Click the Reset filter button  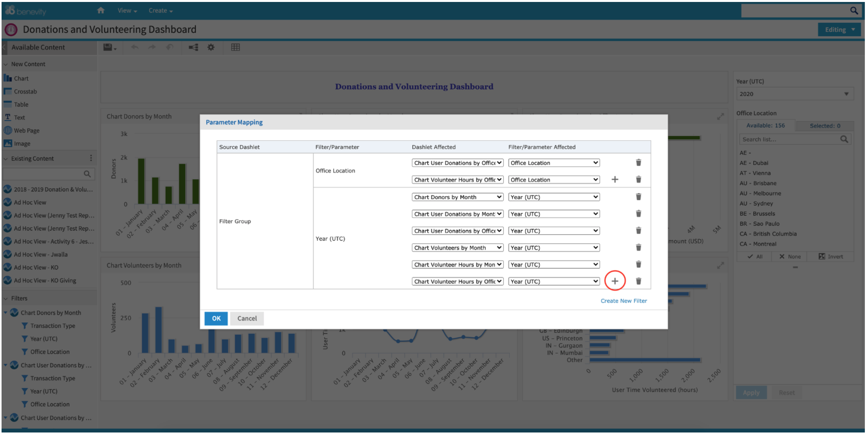pos(786,393)
